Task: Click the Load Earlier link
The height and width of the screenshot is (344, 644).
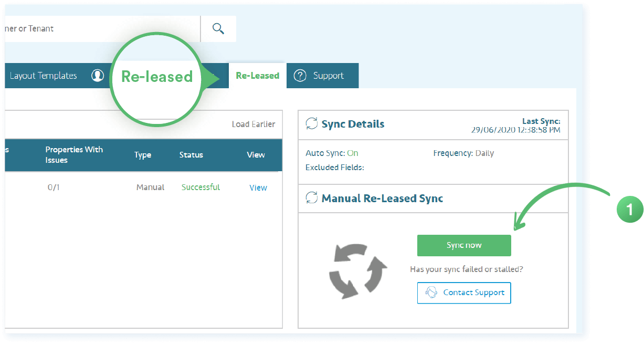Action: pyautogui.click(x=254, y=124)
